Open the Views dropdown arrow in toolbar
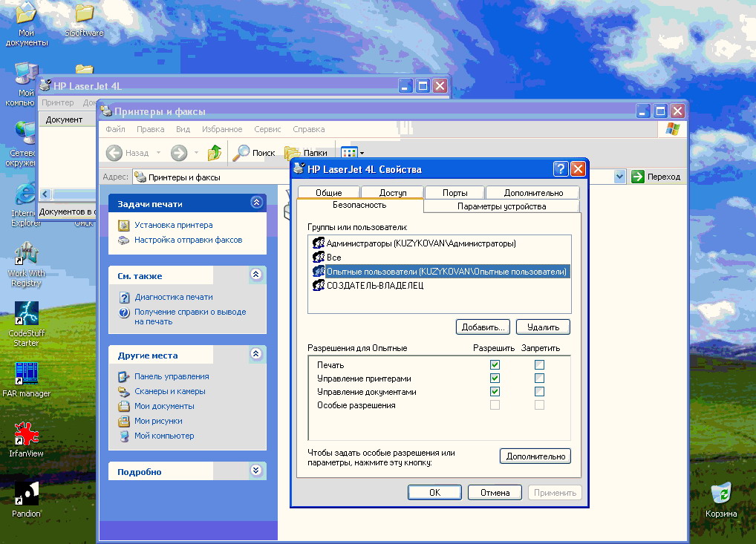 [362, 154]
